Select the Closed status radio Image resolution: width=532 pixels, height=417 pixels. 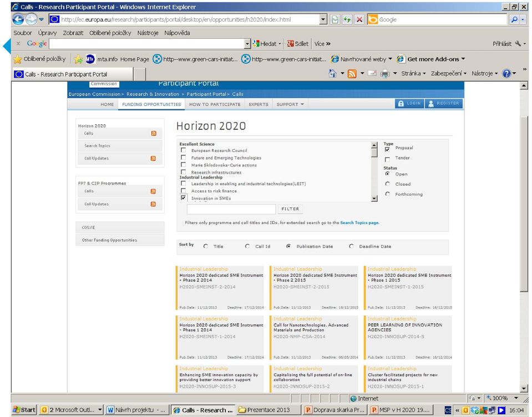387,184
